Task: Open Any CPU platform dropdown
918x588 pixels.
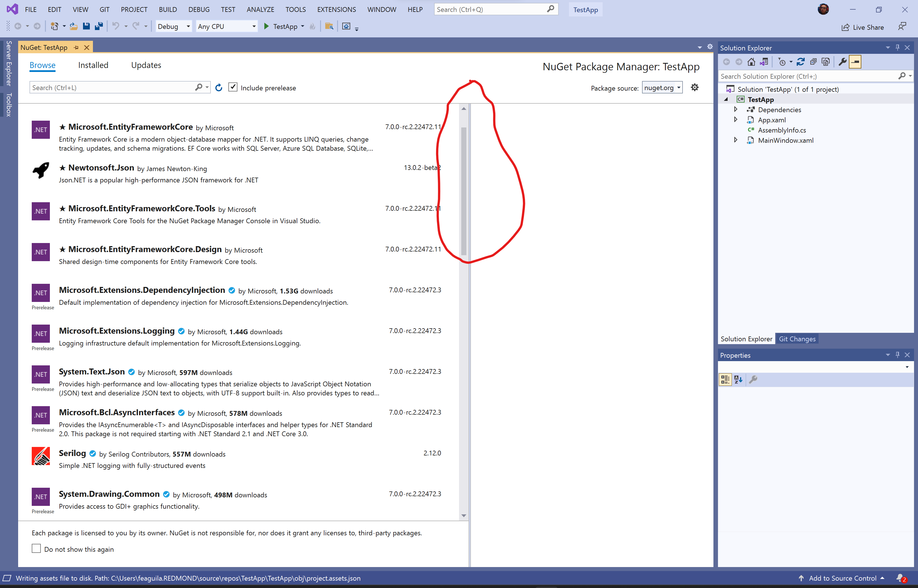Action: point(226,26)
